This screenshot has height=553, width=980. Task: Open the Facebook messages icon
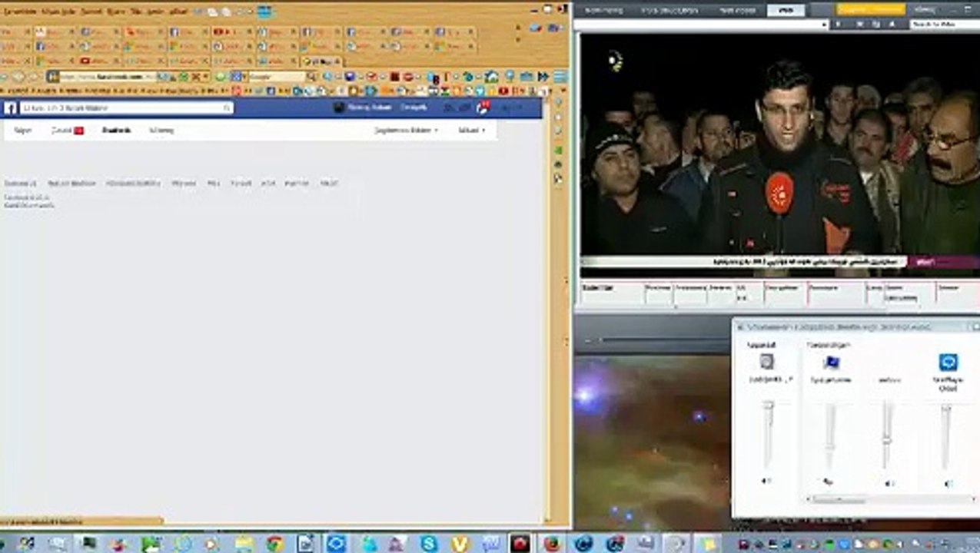(x=466, y=108)
